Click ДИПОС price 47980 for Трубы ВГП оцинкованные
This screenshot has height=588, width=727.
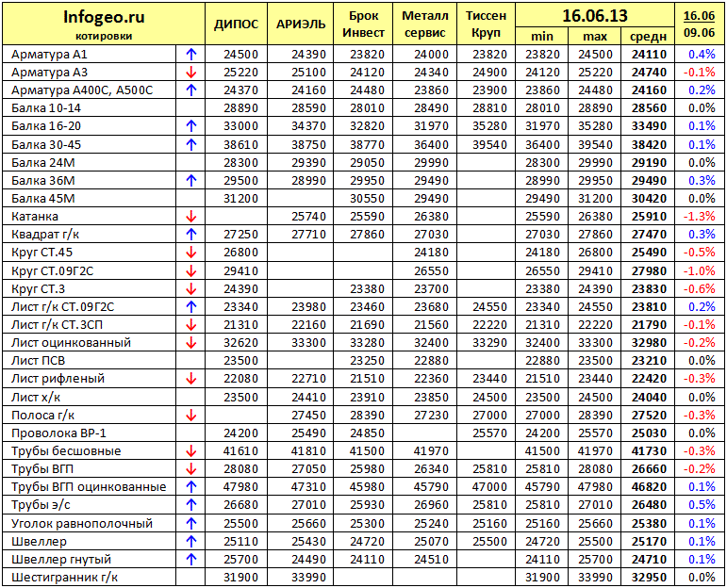click(240, 486)
